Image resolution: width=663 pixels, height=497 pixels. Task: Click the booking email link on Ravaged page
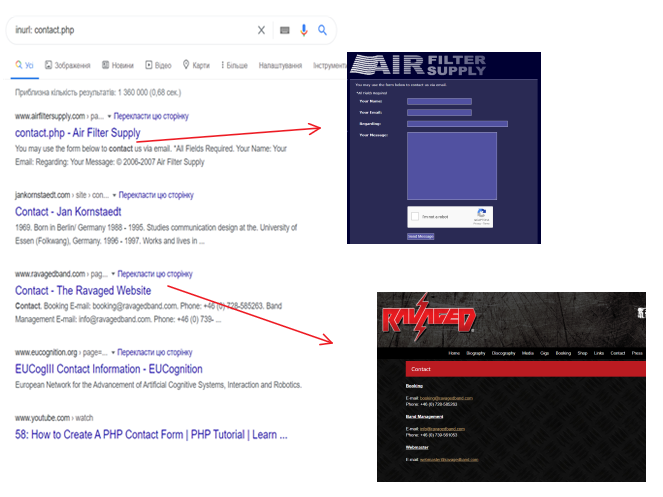[446, 398]
